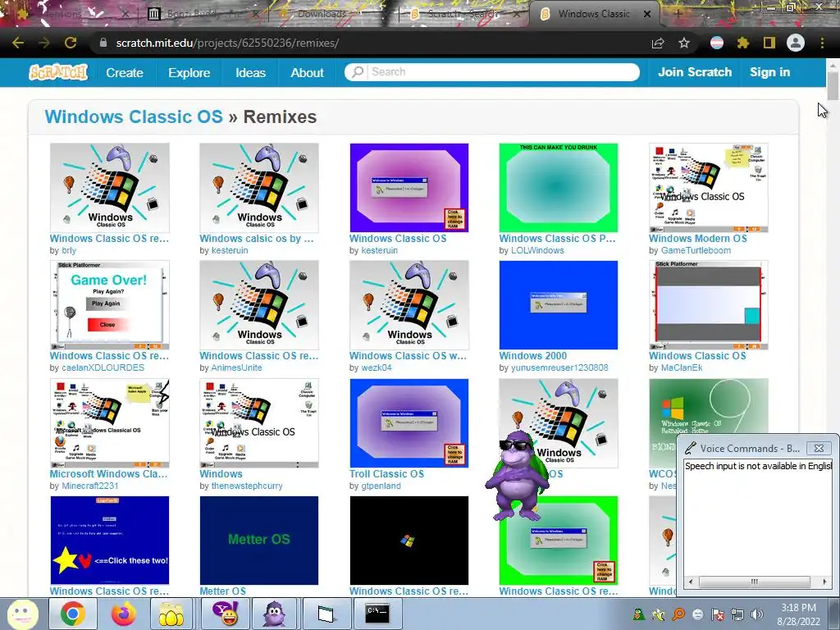This screenshot has width=840, height=630.
Task: Click the address bar URL
Action: 227,43
